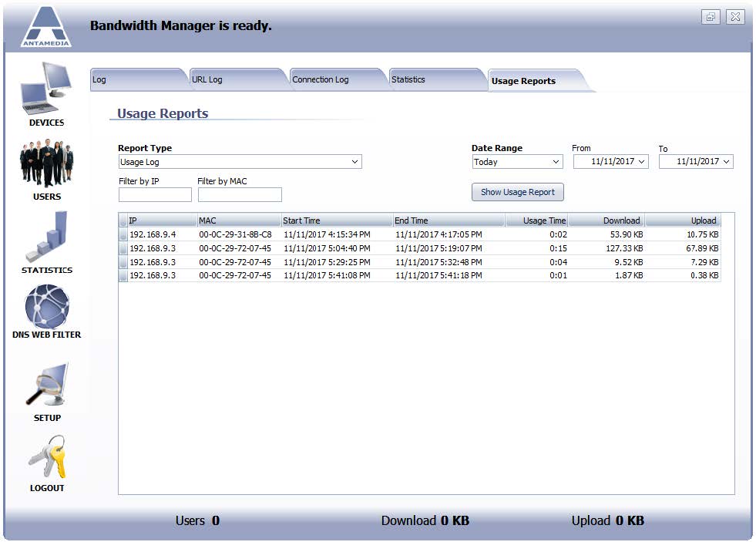Click the restore window icon
Screen dimensions: 756x542
pyautogui.click(x=711, y=17)
